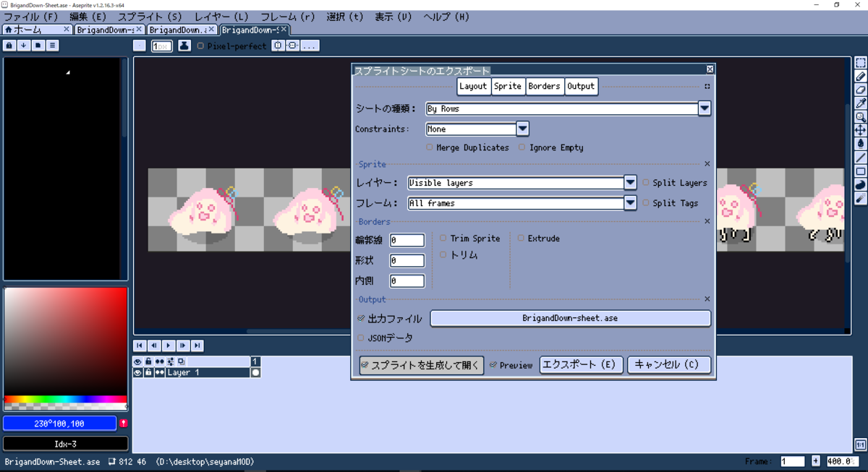Select the Move tool
The height and width of the screenshot is (472, 868).
tap(861, 130)
